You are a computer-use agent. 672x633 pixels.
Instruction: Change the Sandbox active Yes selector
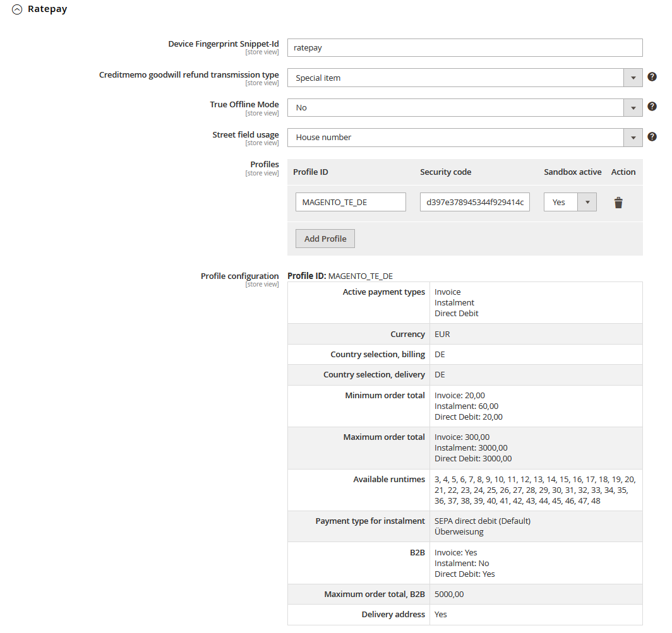tap(570, 202)
